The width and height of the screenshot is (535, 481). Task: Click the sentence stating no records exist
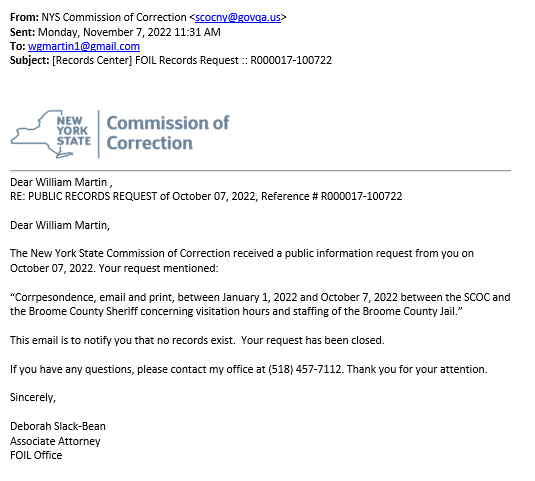[197, 340]
